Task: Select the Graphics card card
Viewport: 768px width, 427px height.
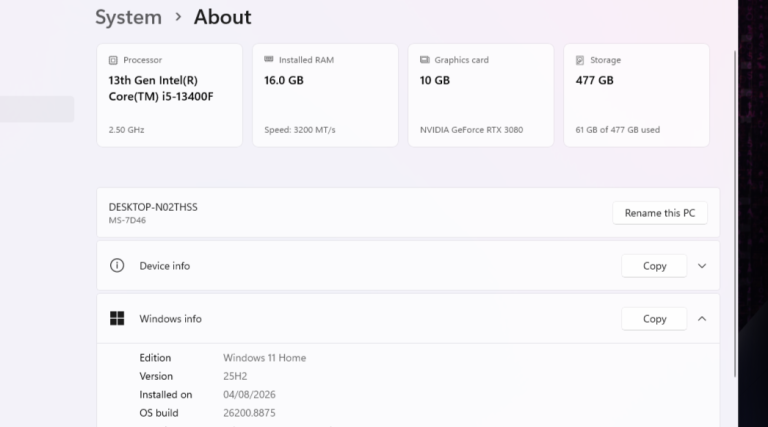Action: click(481, 95)
